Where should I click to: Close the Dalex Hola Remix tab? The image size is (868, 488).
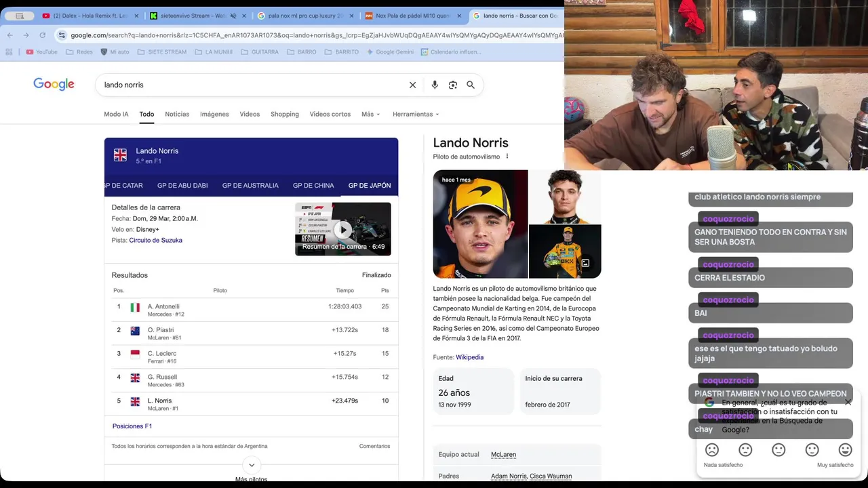pyautogui.click(x=136, y=16)
